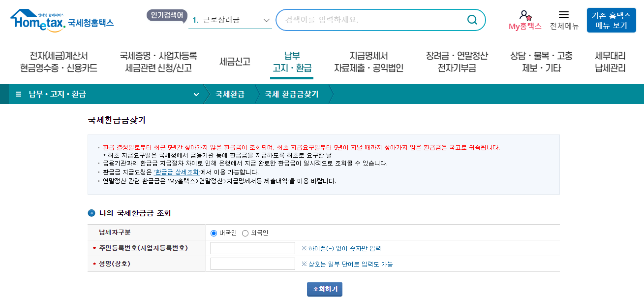Screen dimensions: 644x303
Task: Click the 주민등록번호(사업자등록번호) field label
Action: [x=143, y=248]
